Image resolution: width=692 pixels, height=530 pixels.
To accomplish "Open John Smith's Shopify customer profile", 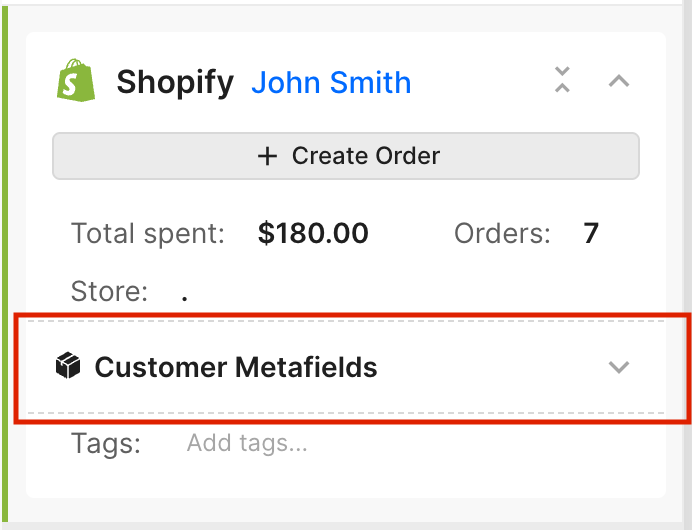I will 331,83.
